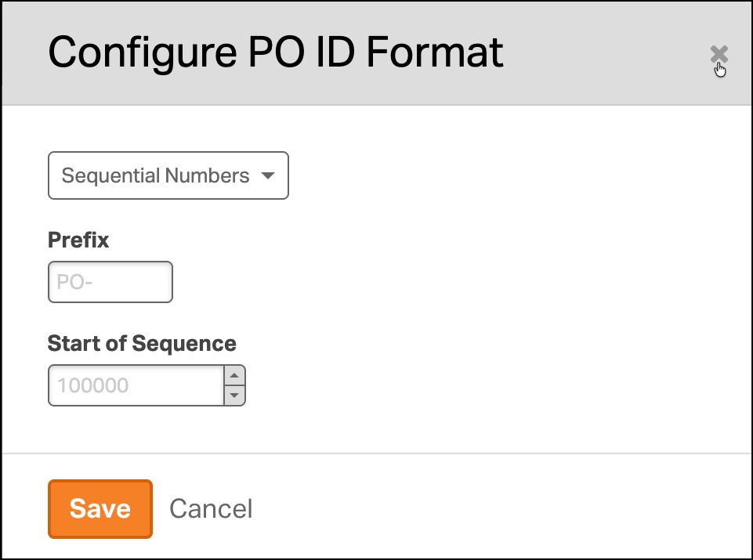
Task: Click the 100000 placeholder text field
Action: pyautogui.click(x=136, y=385)
